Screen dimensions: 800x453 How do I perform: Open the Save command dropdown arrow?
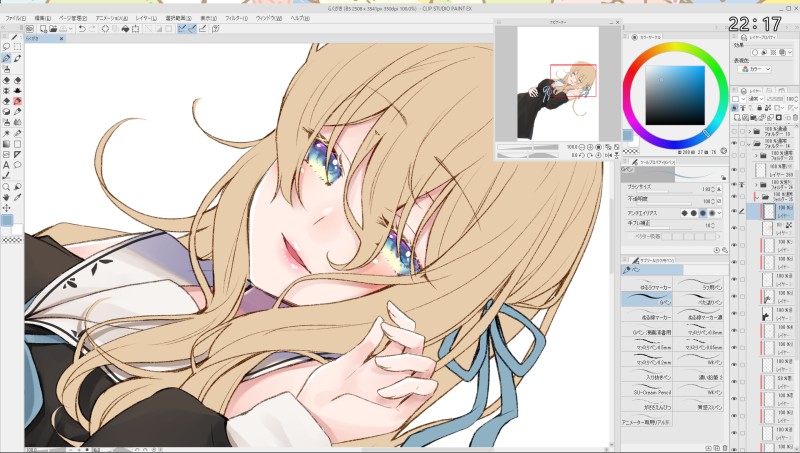71,29
